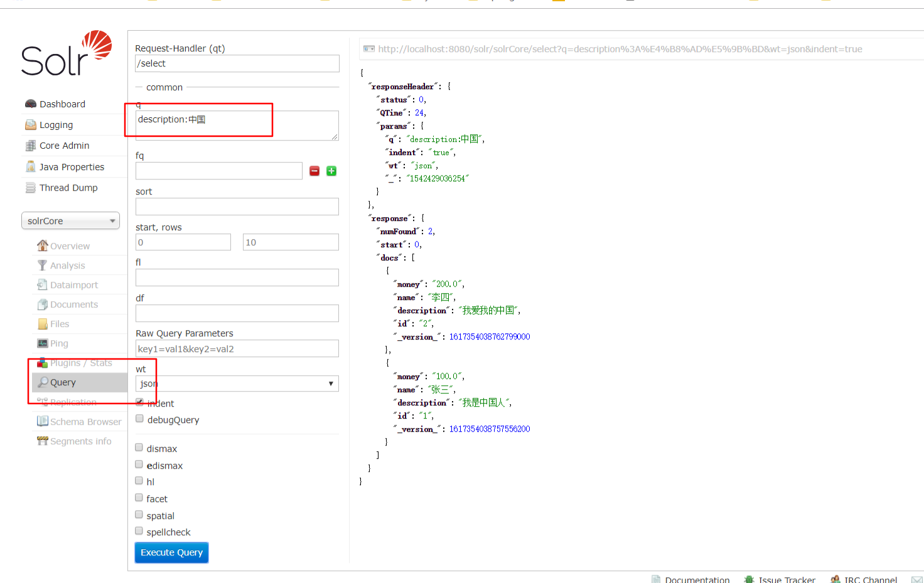Click the URL link icon beside query URL
The width and height of the screenshot is (924, 583).
369,49
